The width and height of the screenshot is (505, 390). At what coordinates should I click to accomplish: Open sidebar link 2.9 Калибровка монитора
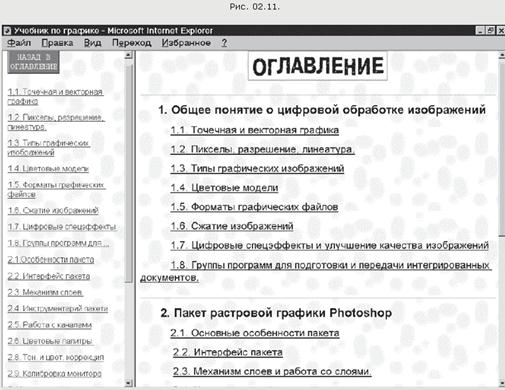[55, 374]
